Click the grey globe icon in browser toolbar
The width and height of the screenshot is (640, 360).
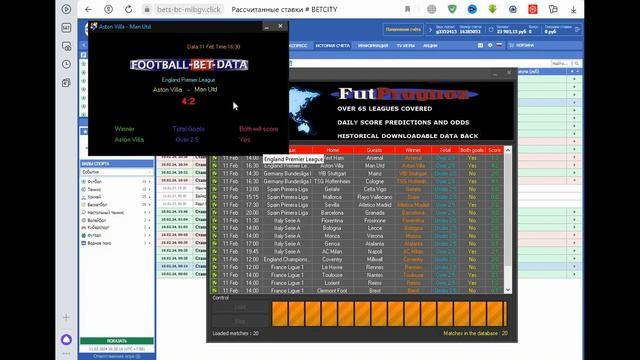(x=431, y=9)
